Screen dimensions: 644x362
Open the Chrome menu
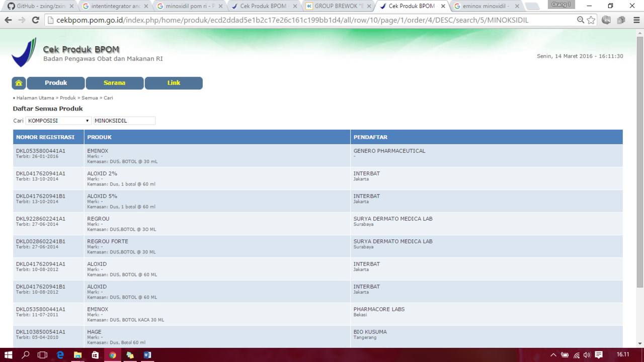[x=636, y=20]
